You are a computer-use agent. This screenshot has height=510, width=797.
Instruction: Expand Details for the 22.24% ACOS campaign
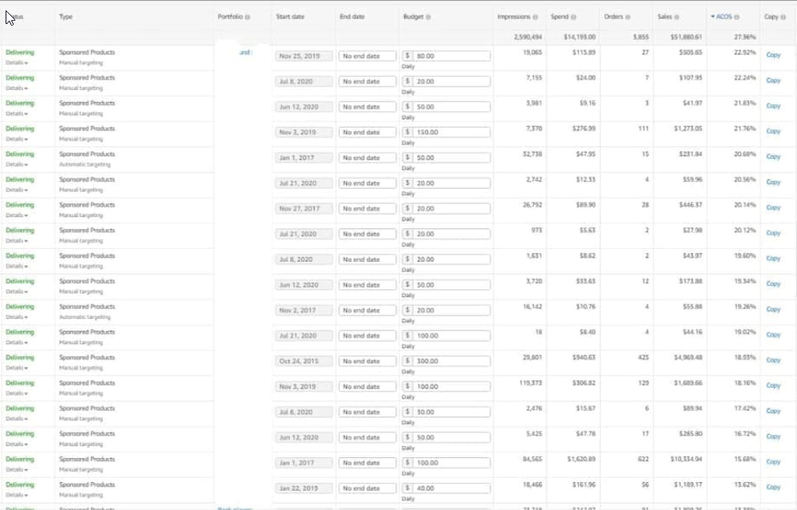tap(17, 88)
